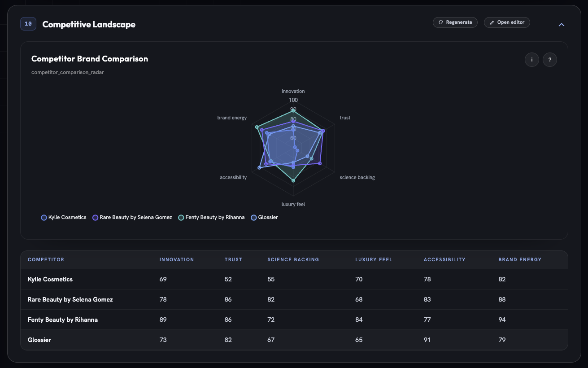This screenshot has width=588, height=368.
Task: Click Kylie Cosmetics innovation value 69
Action: 163,279
